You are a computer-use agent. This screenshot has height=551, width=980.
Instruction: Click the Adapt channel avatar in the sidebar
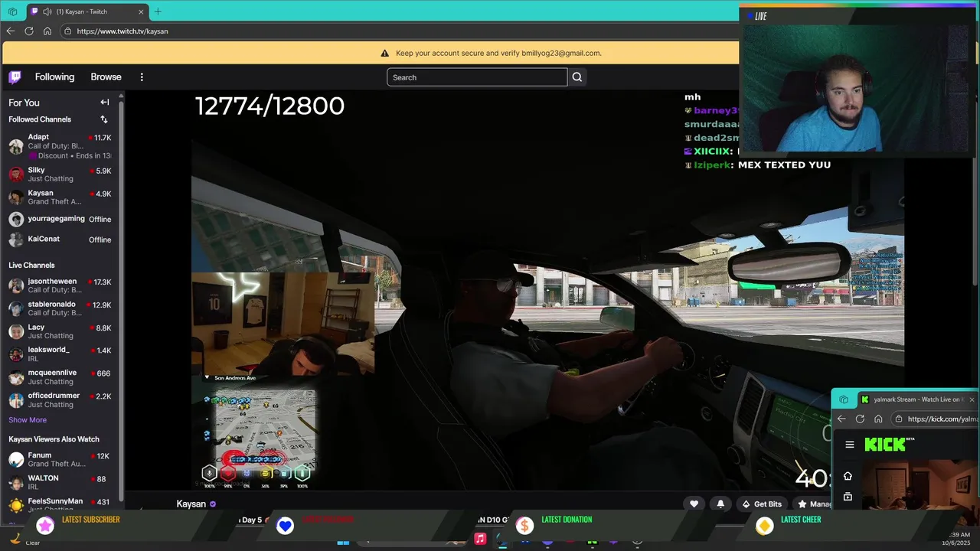pyautogui.click(x=16, y=146)
